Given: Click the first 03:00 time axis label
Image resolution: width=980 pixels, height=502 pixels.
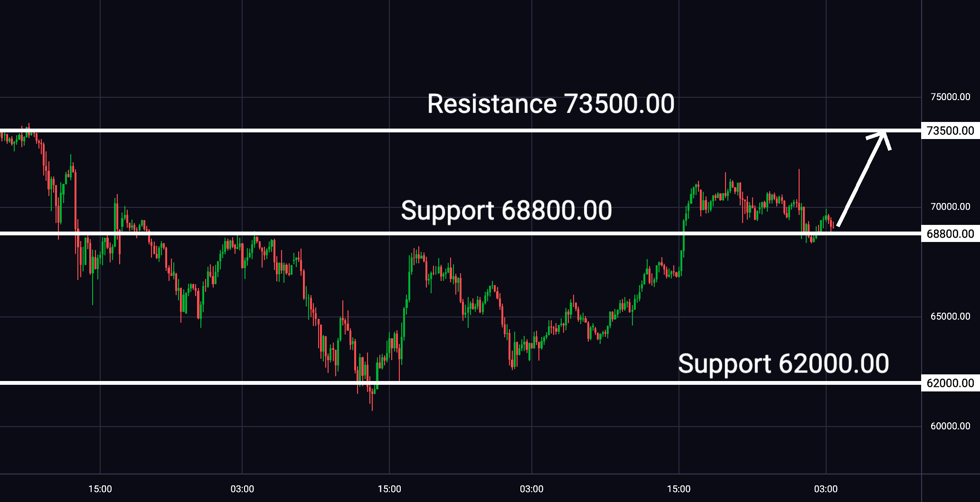Looking at the screenshot, I should [x=242, y=489].
